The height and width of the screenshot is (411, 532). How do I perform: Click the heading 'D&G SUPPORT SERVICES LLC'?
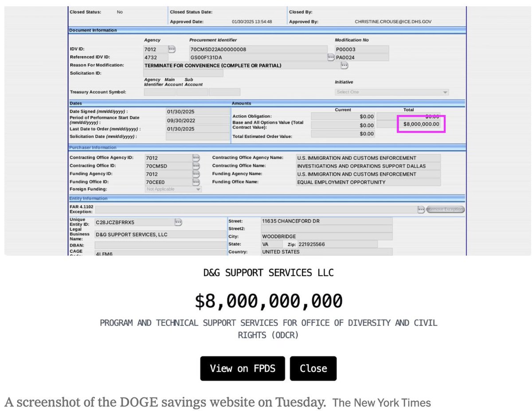(x=269, y=272)
